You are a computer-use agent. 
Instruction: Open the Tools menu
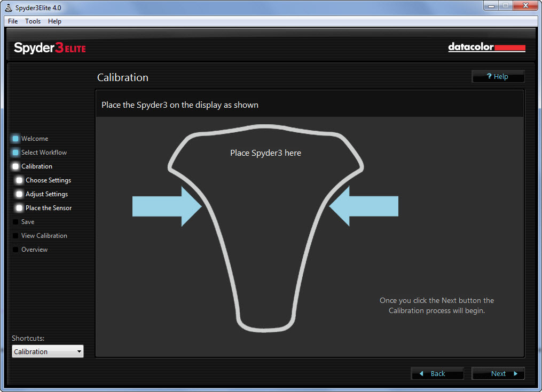click(33, 21)
